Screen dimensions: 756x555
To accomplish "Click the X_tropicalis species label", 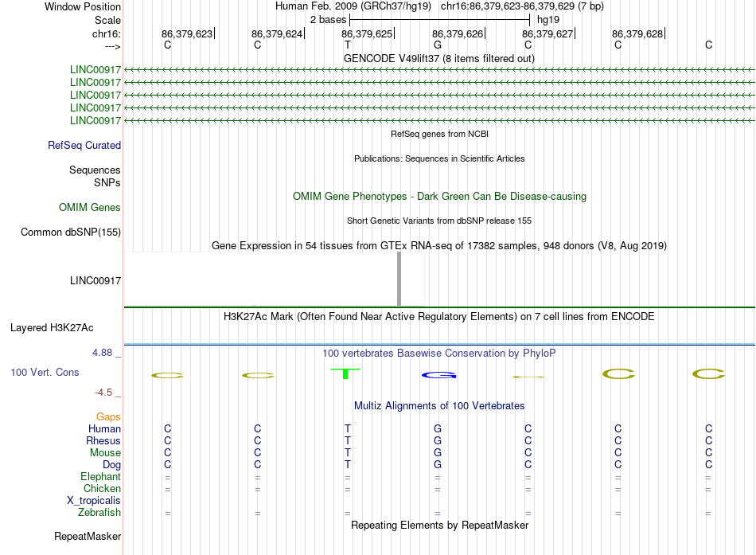I will click(x=94, y=501).
